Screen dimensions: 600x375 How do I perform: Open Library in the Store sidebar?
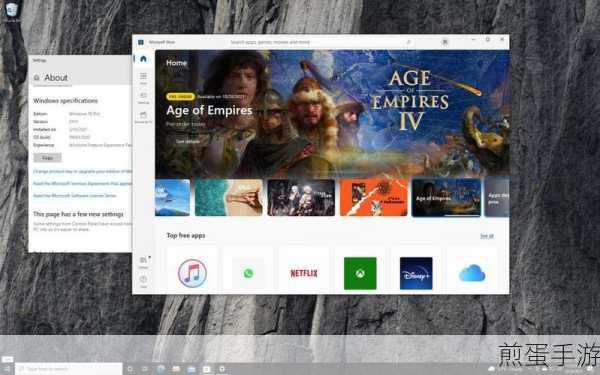143,262
